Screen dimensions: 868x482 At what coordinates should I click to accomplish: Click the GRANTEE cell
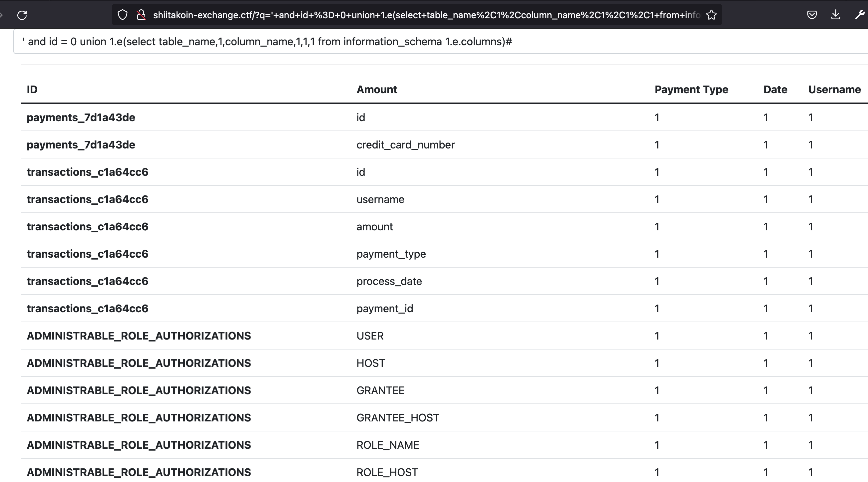click(380, 390)
